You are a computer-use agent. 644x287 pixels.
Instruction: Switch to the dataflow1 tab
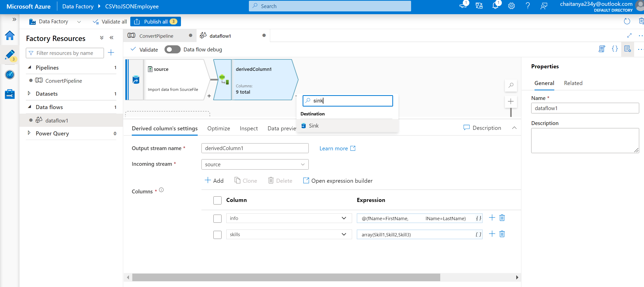233,36
